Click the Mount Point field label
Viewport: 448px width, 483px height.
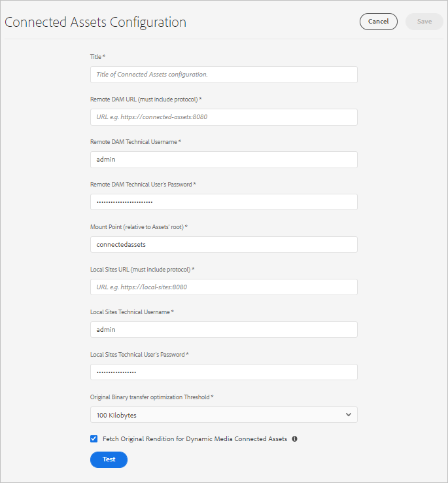pos(139,227)
